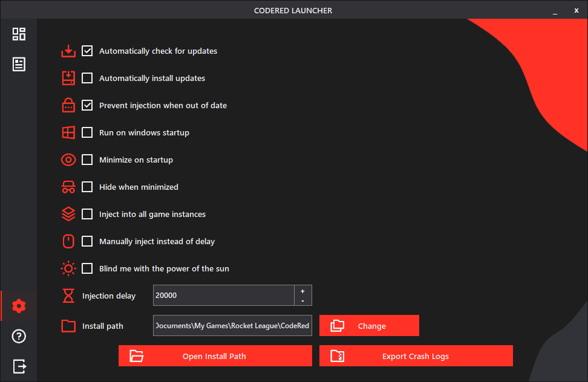Open the help question mark icon
This screenshot has height=382, width=588.
(19, 336)
